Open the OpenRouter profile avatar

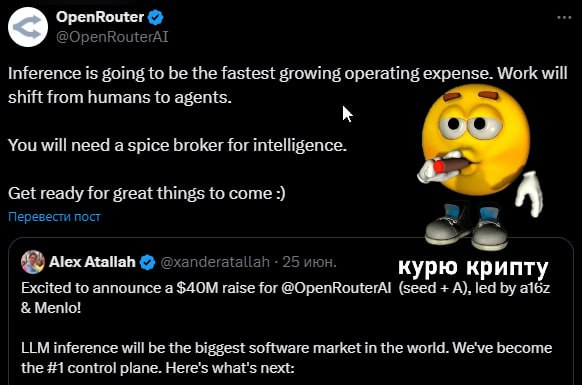(28, 27)
